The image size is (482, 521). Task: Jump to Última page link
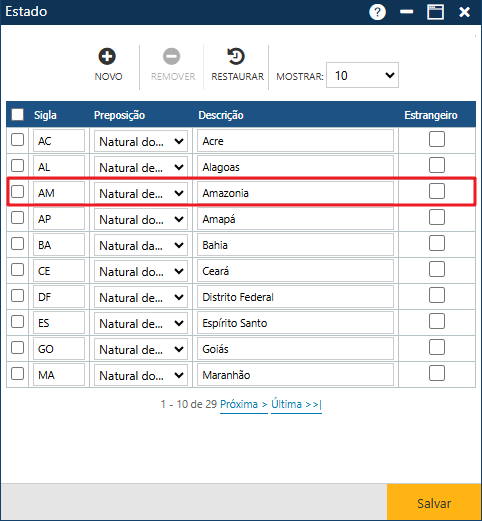click(296, 404)
